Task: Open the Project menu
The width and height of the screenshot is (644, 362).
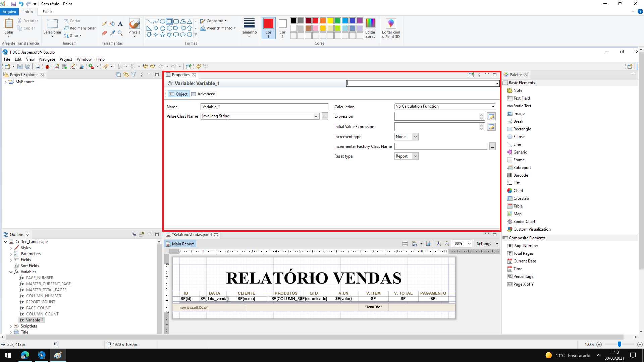Action: [66, 59]
